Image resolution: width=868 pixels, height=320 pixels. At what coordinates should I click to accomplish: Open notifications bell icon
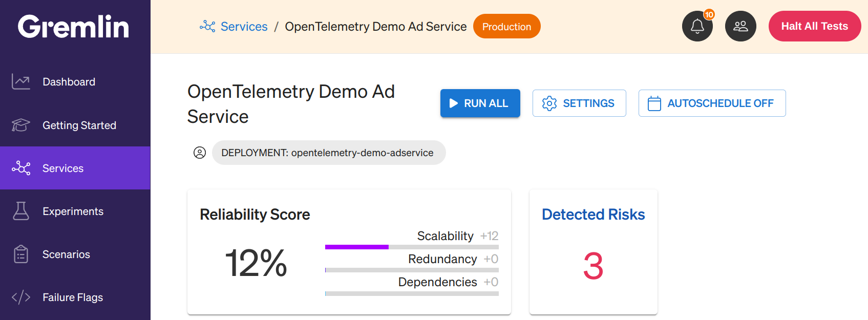click(697, 26)
